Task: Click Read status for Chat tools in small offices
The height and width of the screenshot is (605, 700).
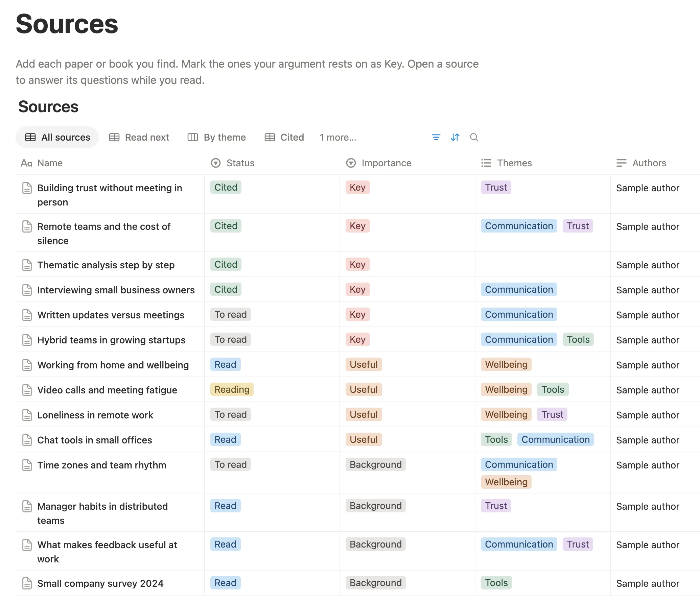Action: (x=226, y=439)
